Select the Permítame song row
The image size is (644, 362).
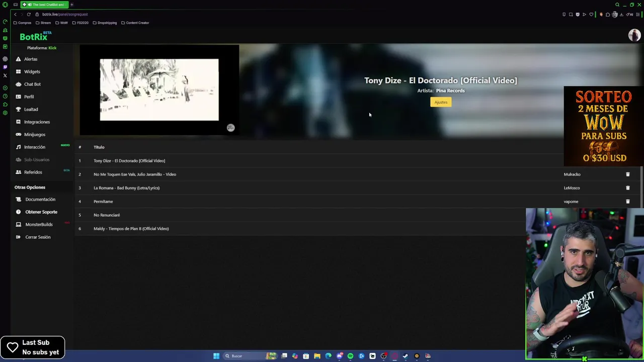click(x=357, y=201)
